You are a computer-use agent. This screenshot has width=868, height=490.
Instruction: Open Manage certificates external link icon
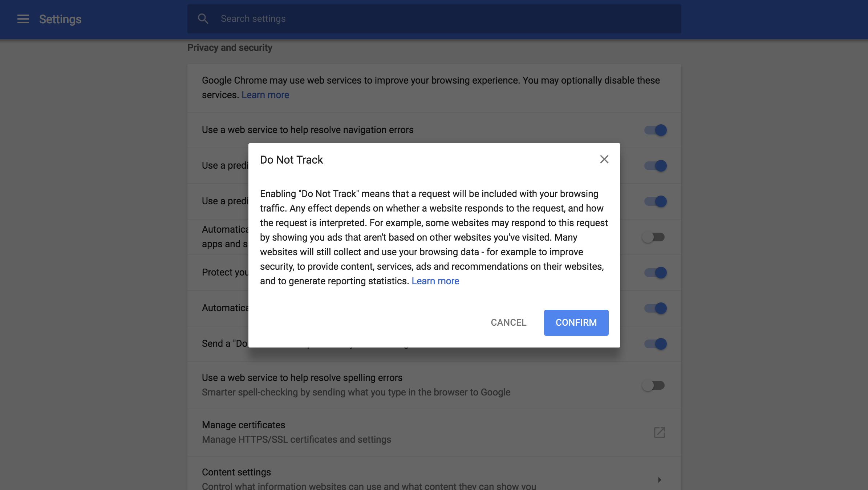(x=659, y=433)
